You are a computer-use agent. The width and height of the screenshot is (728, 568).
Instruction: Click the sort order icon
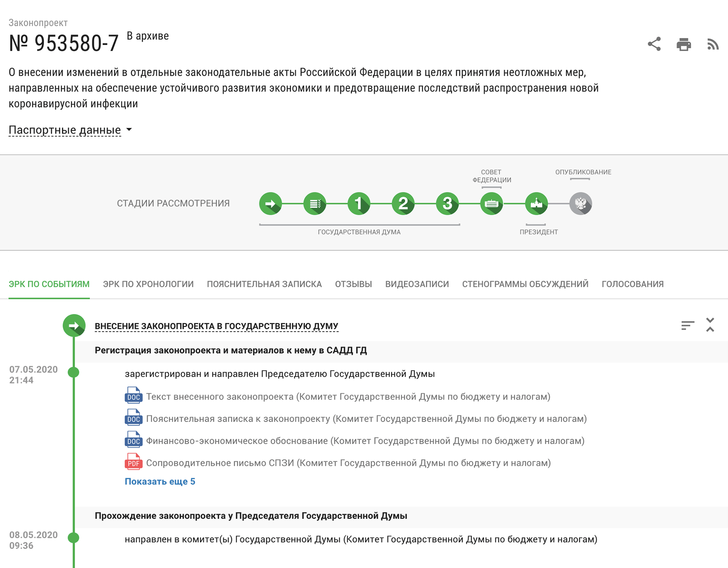(x=688, y=325)
